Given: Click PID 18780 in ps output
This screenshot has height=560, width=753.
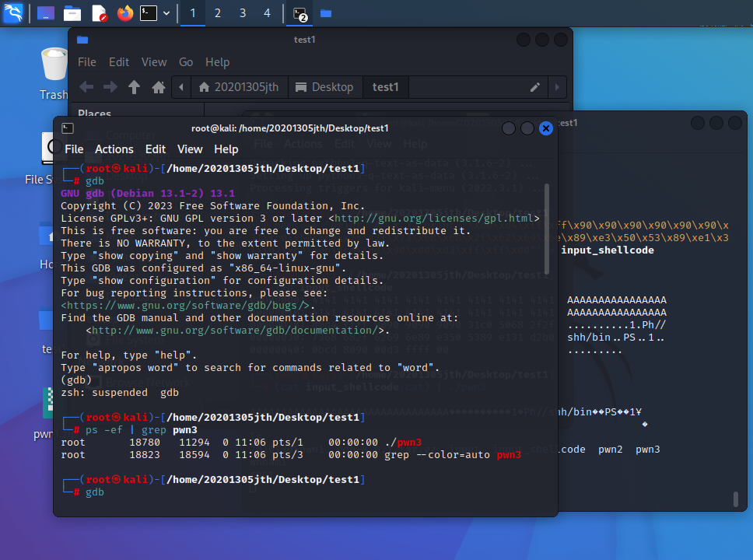Looking at the screenshot, I should coord(145,443).
